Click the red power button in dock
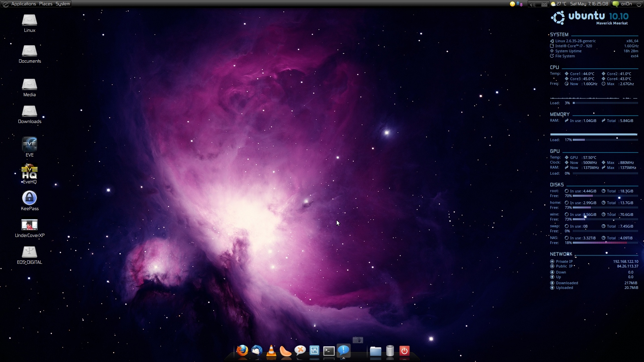Screen dimensions: 644x362 404,351
